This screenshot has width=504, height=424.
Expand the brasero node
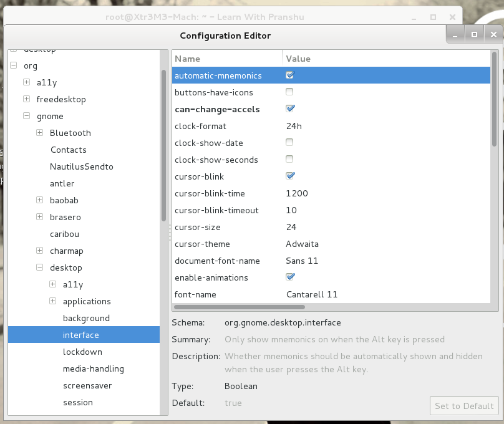click(x=39, y=217)
